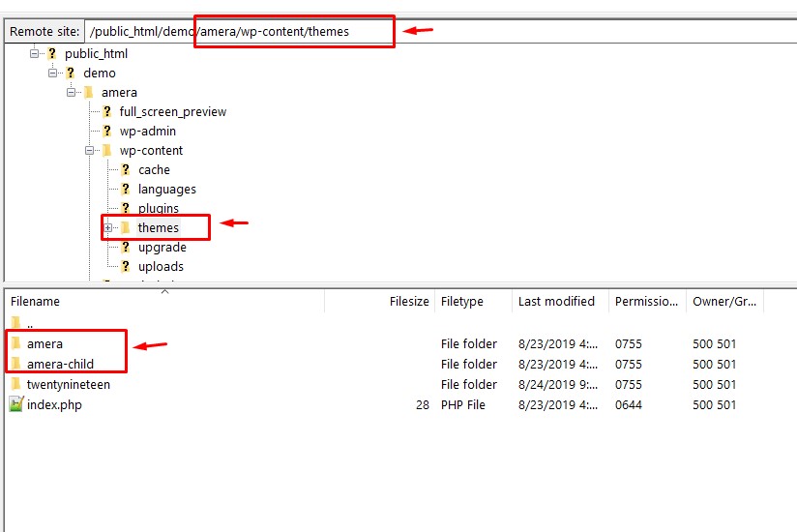Select full_screen_preview folder in tree
This screenshot has width=797, height=532.
[x=172, y=112]
